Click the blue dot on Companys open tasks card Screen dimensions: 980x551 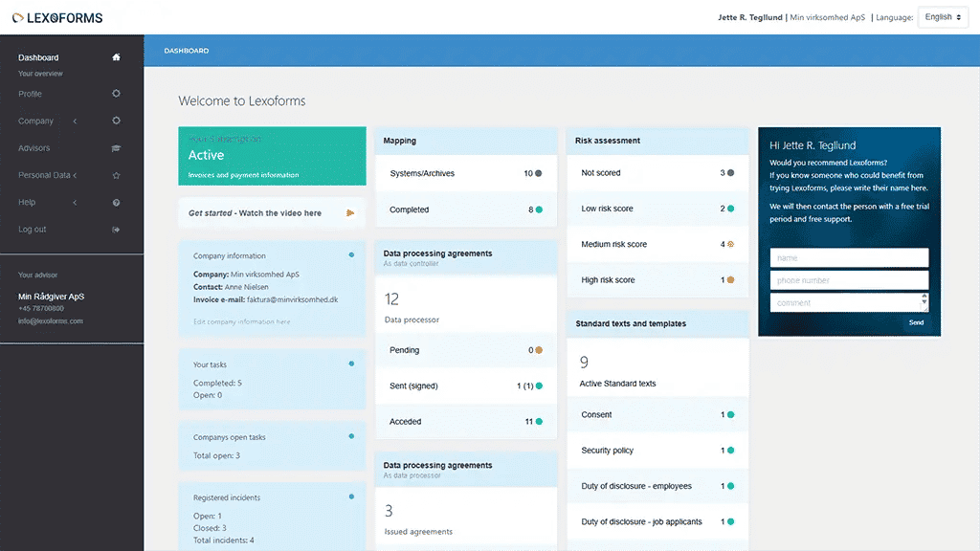pyautogui.click(x=351, y=436)
